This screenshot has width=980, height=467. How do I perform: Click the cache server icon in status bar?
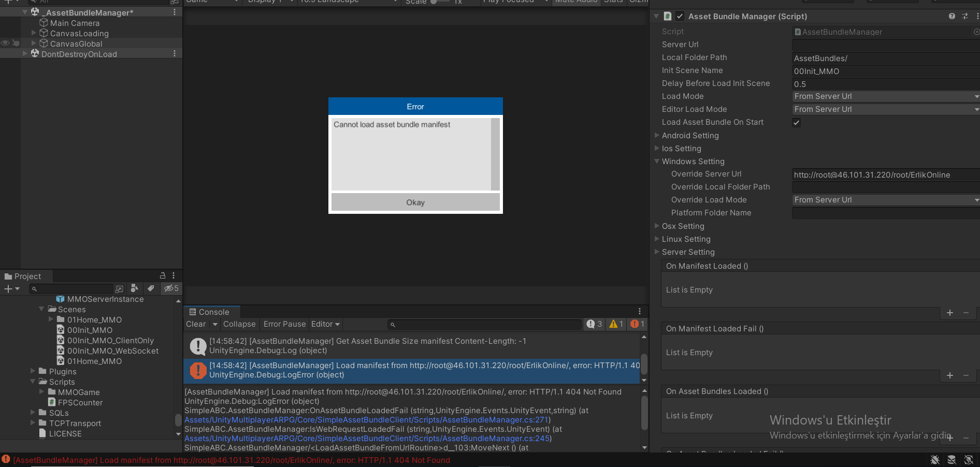click(952, 460)
